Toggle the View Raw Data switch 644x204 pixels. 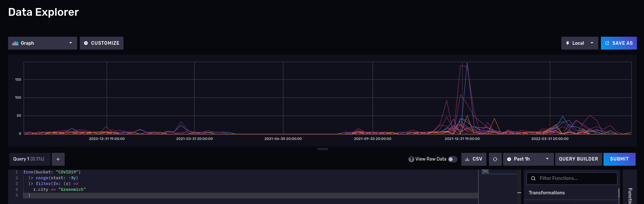(452, 159)
